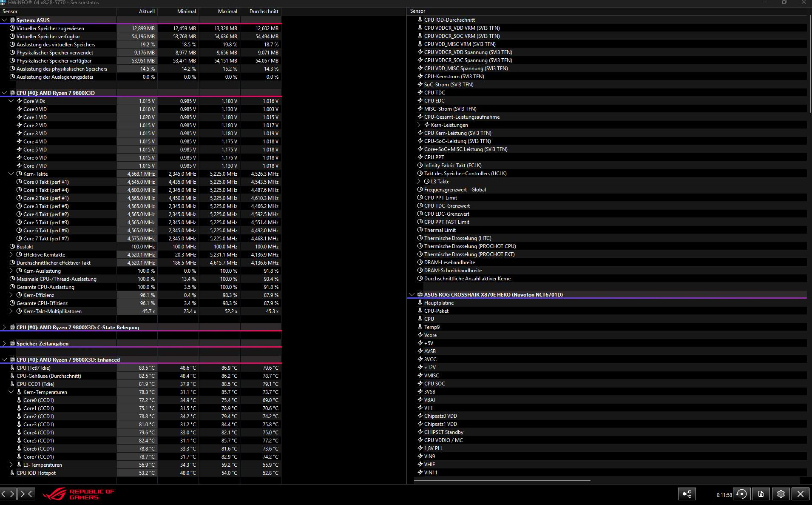Screen dimensions: 812x505
Task: Click the Durchschnitt column header
Action: point(261,11)
